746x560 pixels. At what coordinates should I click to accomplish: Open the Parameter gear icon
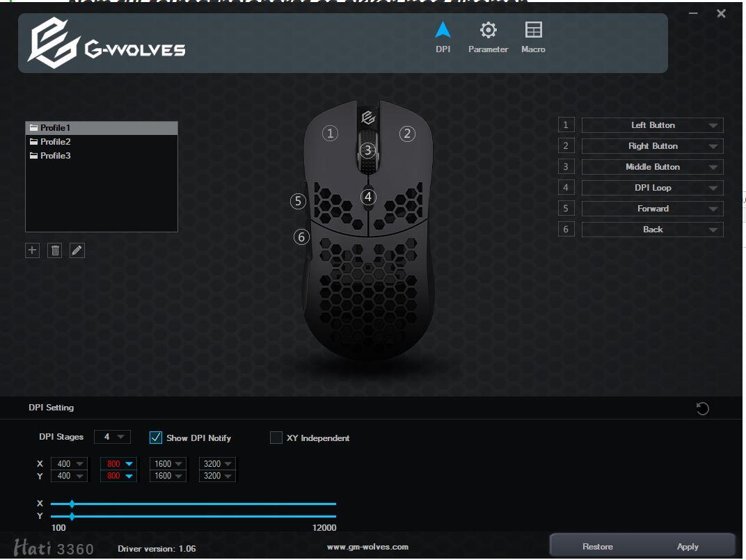click(488, 30)
